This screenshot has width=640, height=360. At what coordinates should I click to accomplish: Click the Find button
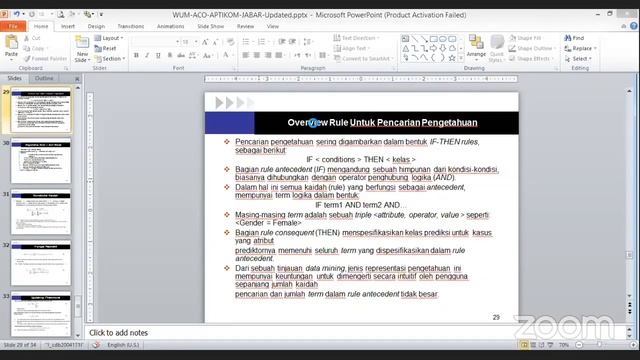[x=574, y=38]
